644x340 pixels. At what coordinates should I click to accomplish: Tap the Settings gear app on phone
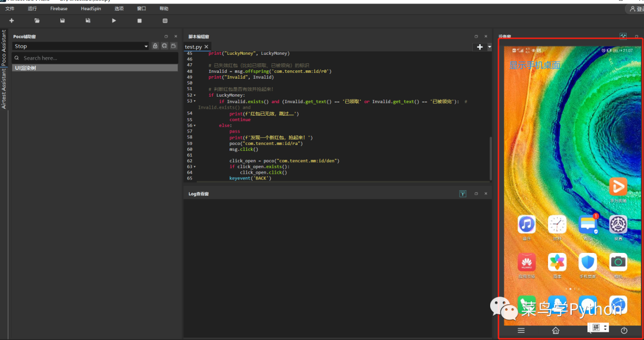[x=618, y=224]
